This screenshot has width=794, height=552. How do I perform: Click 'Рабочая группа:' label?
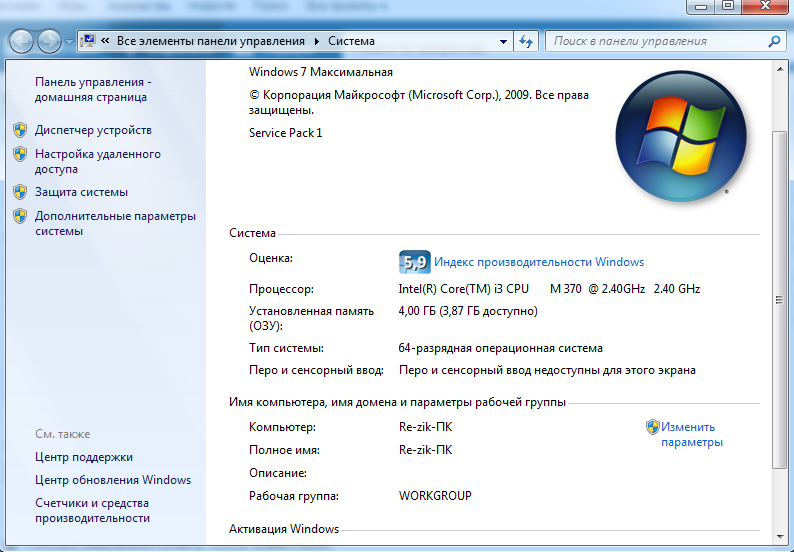coord(294,496)
